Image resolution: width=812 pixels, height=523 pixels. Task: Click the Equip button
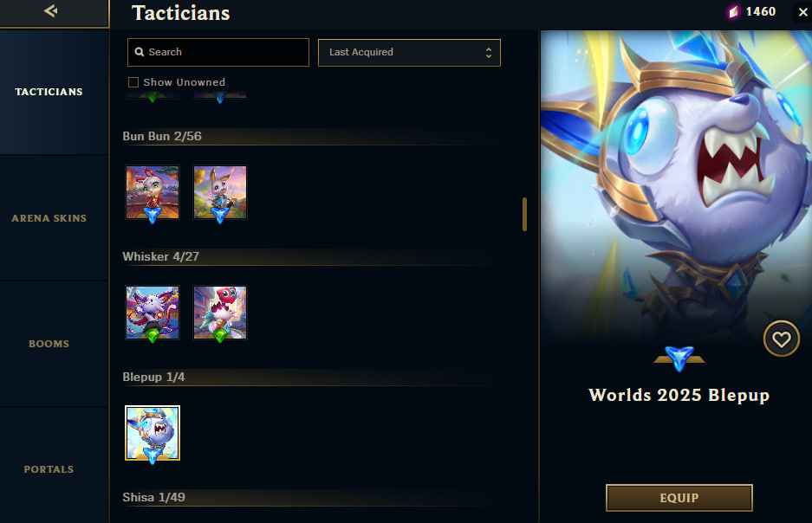(679, 498)
